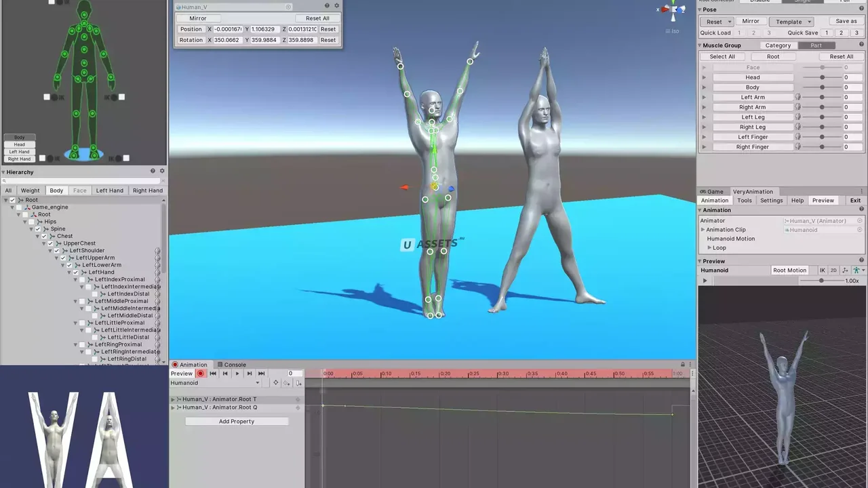Screen dimensions: 868x488
Task: Expand the Loop foldout
Action: click(x=709, y=248)
